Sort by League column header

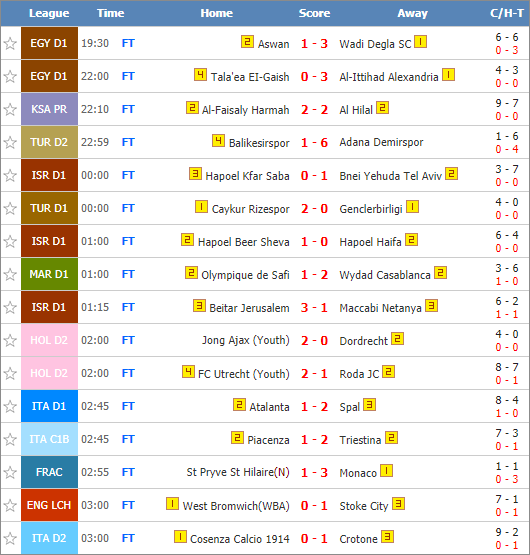[x=49, y=13]
